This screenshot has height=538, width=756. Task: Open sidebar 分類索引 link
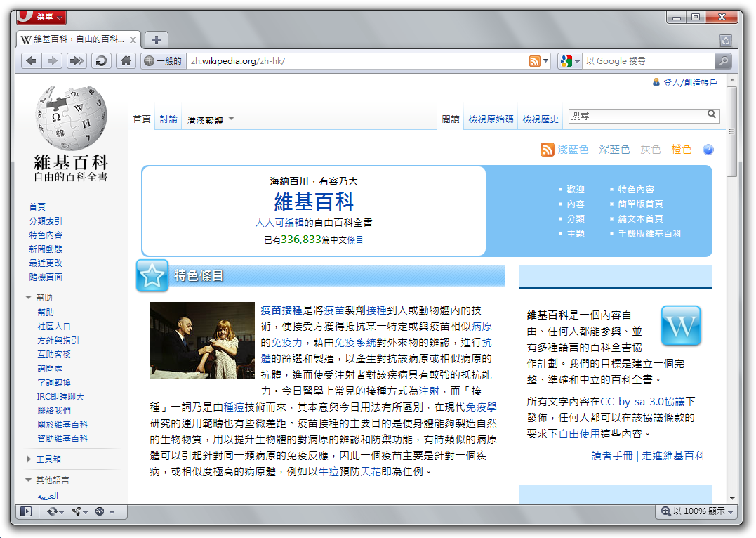(46, 221)
